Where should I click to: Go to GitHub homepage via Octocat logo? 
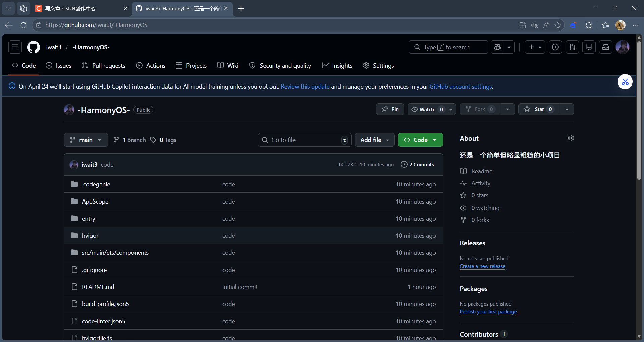tap(34, 47)
